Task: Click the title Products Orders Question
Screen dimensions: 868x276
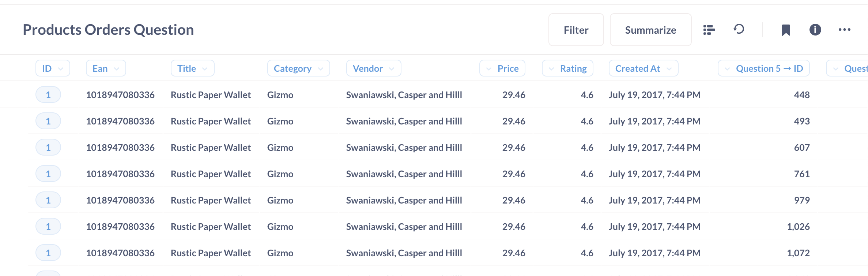Action: point(108,30)
